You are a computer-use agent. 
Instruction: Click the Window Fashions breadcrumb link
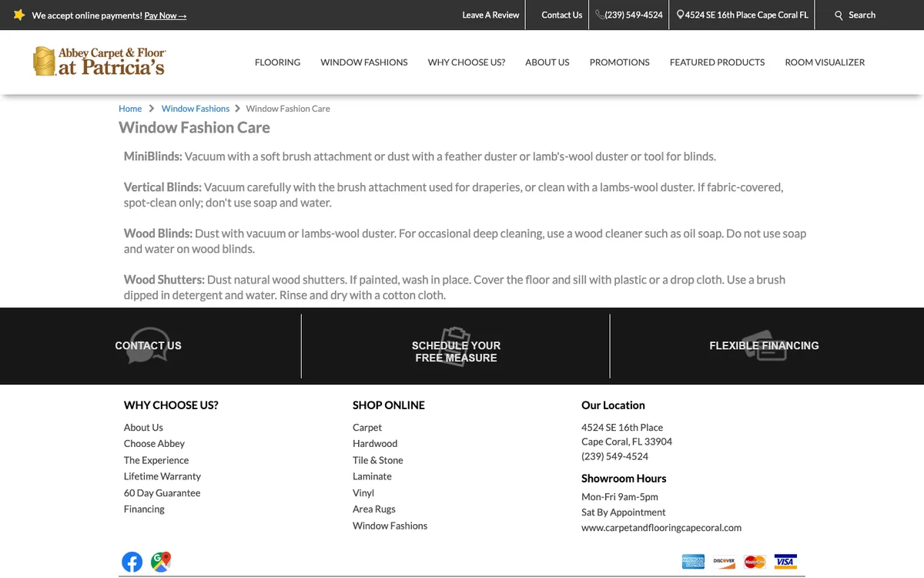pos(196,109)
